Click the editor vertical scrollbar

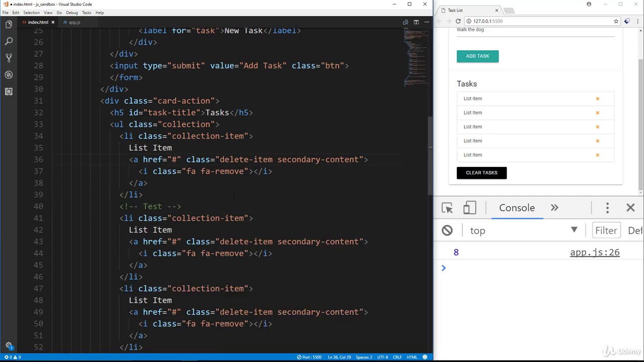pyautogui.click(x=431, y=156)
